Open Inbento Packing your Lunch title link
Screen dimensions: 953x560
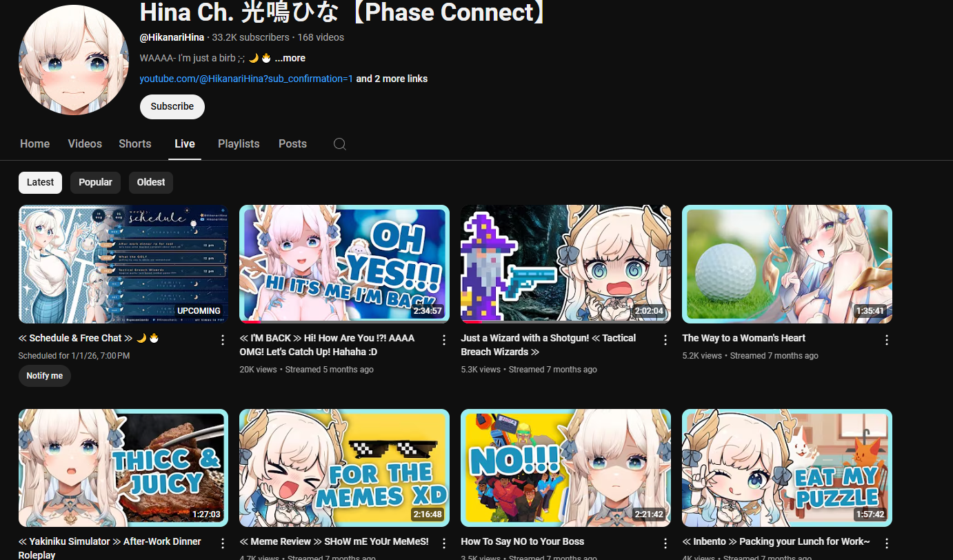pyautogui.click(x=776, y=541)
